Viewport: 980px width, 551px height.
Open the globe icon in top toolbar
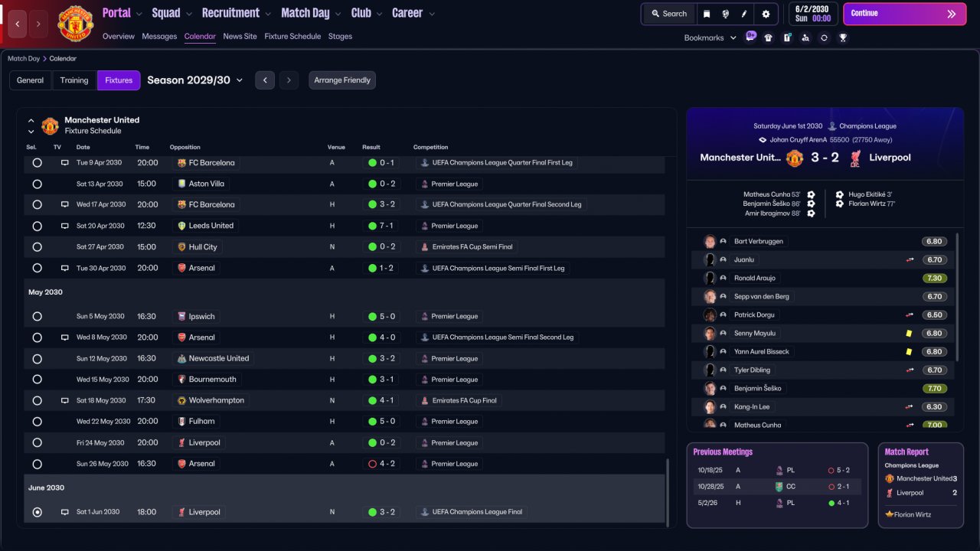tap(725, 14)
